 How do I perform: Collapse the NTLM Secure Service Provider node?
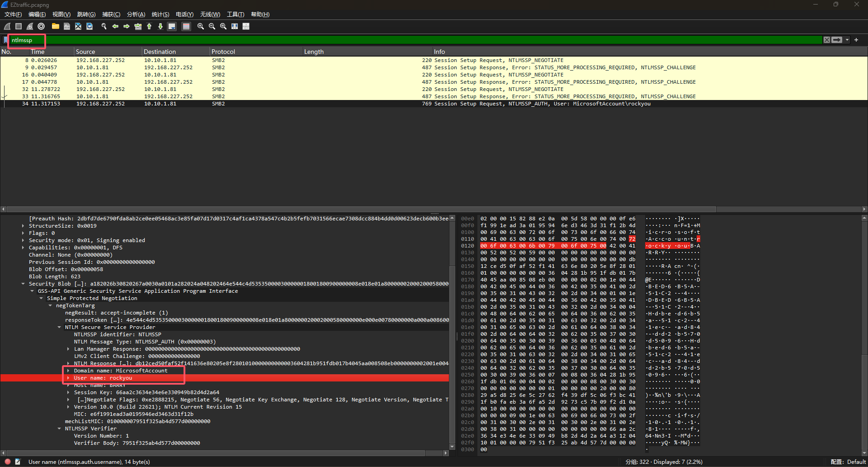pyautogui.click(x=59, y=327)
